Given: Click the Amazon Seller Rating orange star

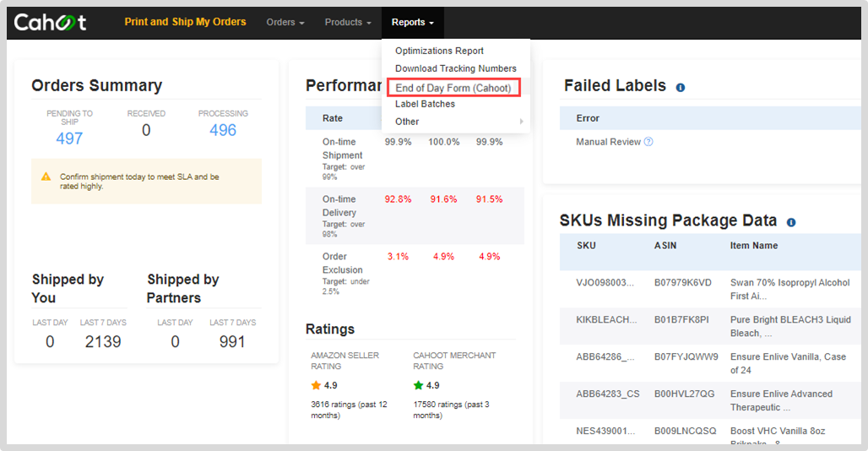Looking at the screenshot, I should tap(316, 385).
